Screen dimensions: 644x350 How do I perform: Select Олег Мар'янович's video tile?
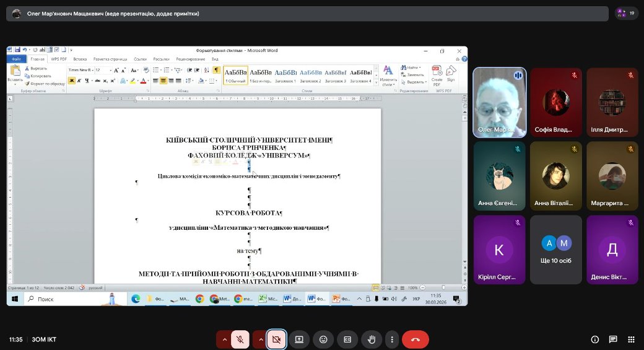(x=499, y=102)
